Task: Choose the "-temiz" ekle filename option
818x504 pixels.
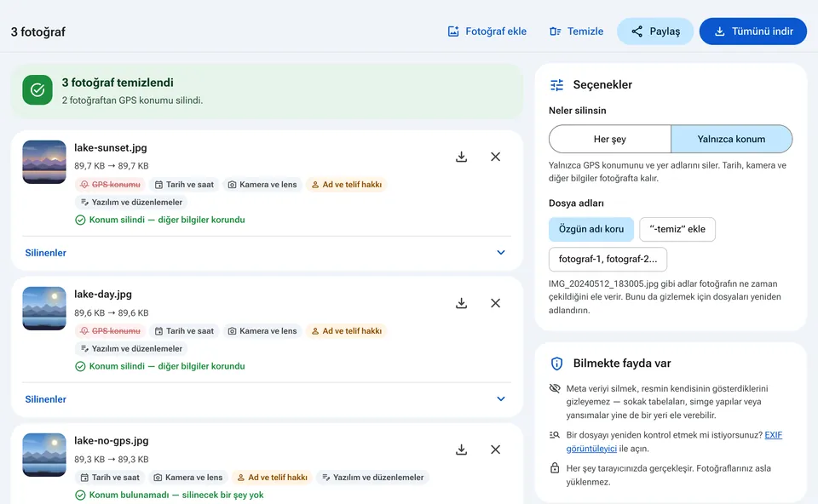Action: click(x=677, y=229)
